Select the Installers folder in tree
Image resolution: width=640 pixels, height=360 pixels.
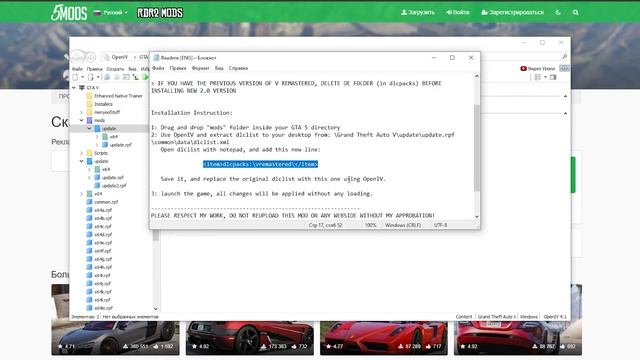coord(103,104)
